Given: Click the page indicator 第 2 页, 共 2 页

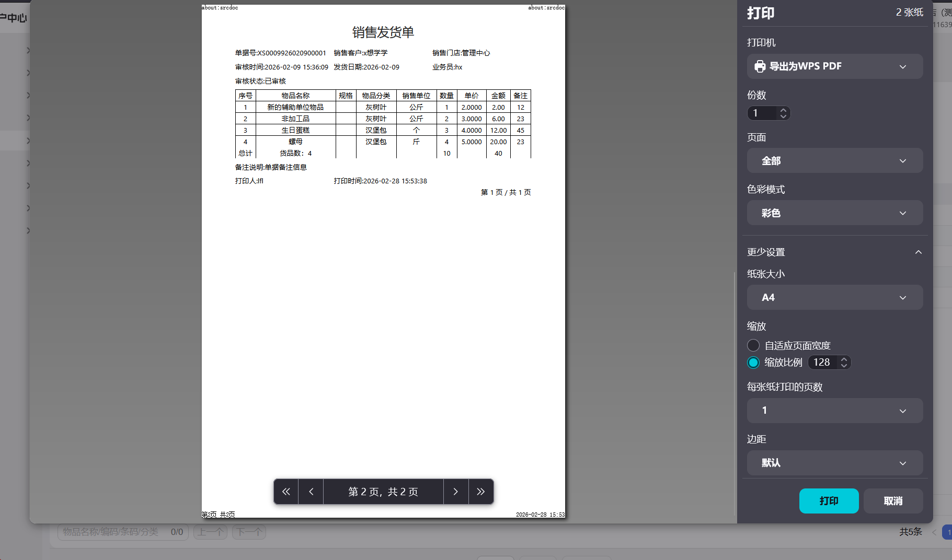Looking at the screenshot, I should (383, 492).
